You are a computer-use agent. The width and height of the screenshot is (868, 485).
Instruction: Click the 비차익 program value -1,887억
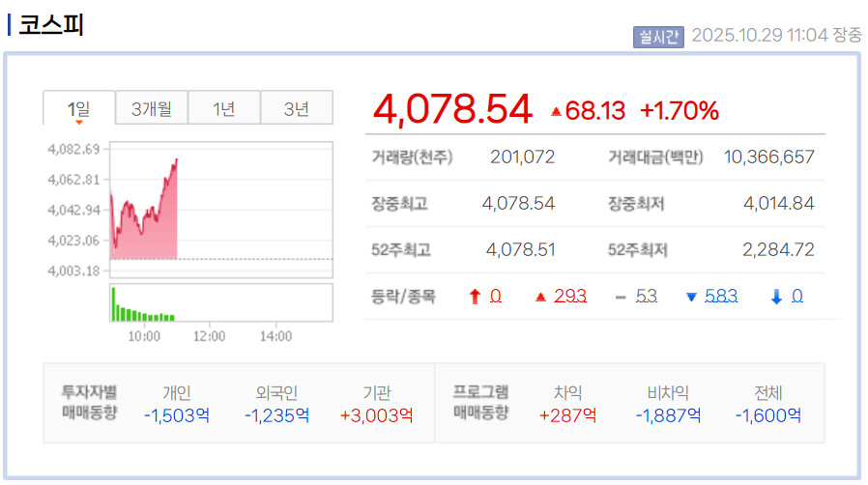pyautogui.click(x=668, y=415)
